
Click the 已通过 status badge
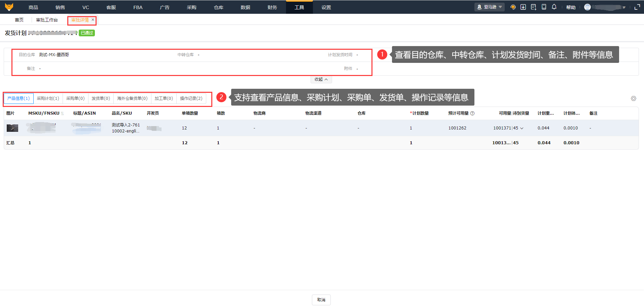click(x=87, y=33)
